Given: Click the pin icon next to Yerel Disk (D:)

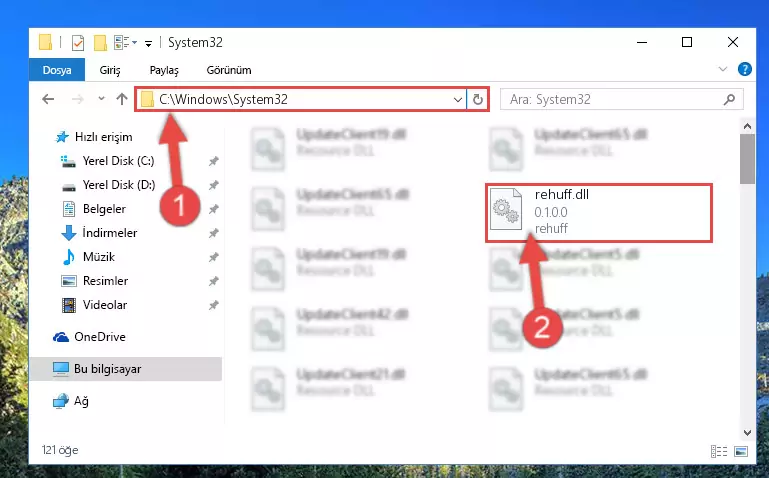Looking at the screenshot, I should [x=213, y=185].
